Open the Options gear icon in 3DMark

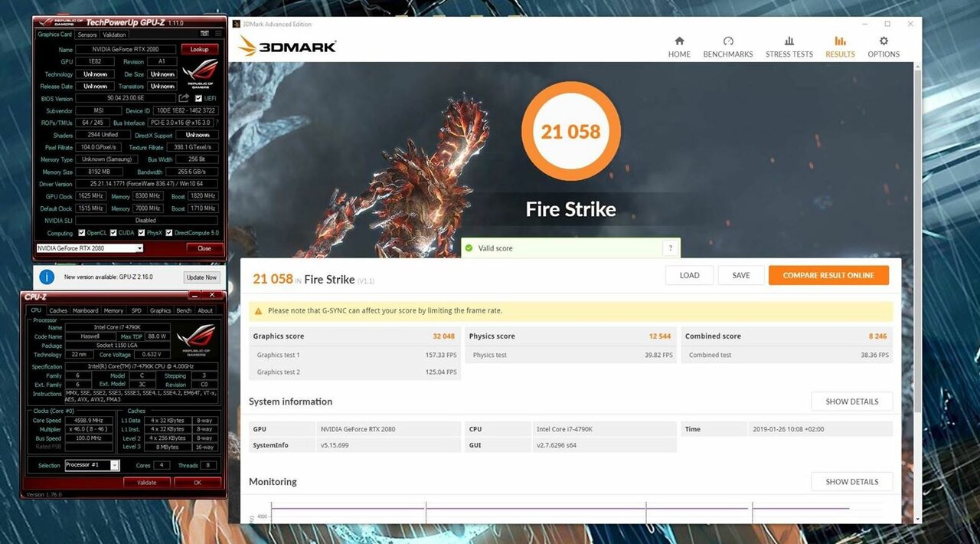pos(884,41)
